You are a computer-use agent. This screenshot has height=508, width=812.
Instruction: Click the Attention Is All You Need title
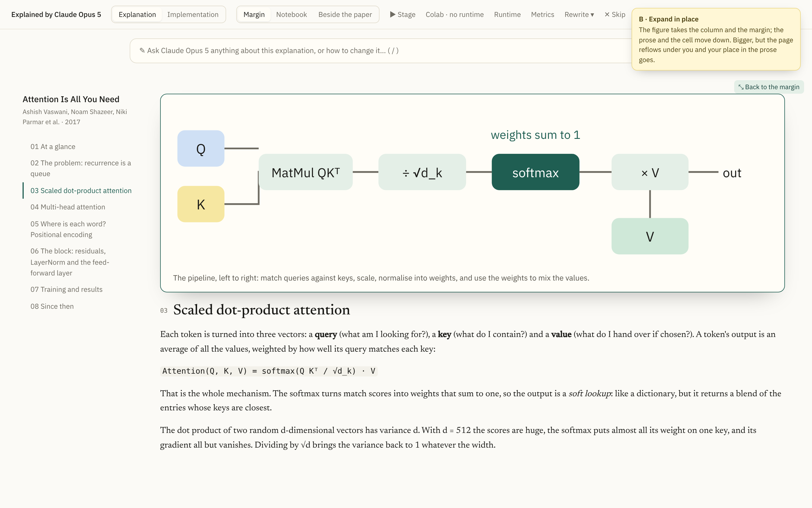71,99
